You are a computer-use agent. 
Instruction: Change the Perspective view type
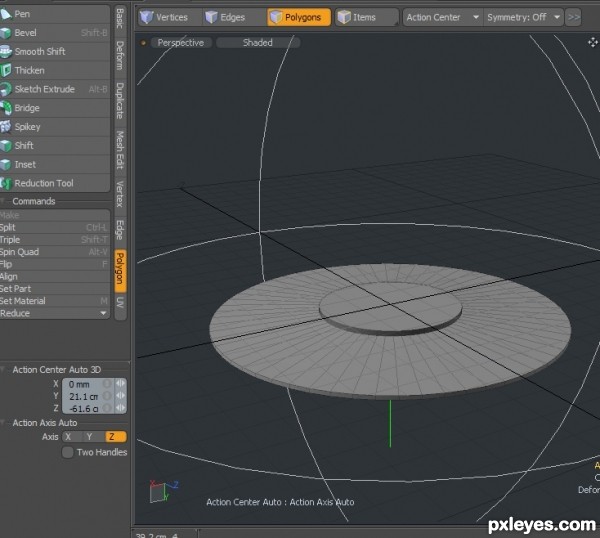click(x=181, y=42)
